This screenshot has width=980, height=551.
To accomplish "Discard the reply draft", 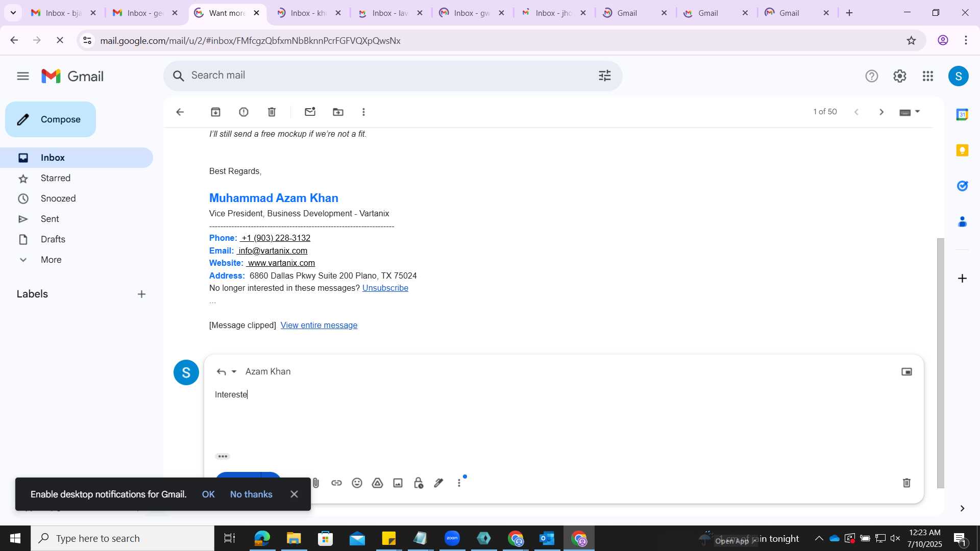I will 906,483.
